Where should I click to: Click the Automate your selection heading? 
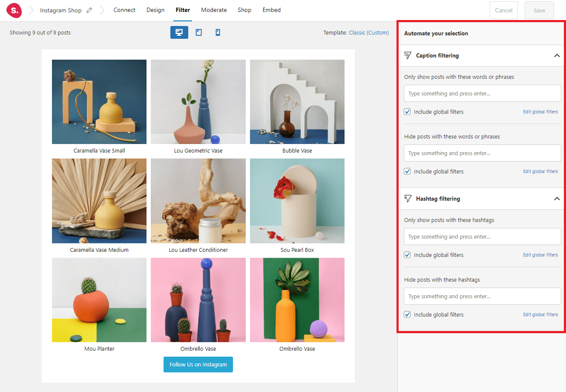436,33
